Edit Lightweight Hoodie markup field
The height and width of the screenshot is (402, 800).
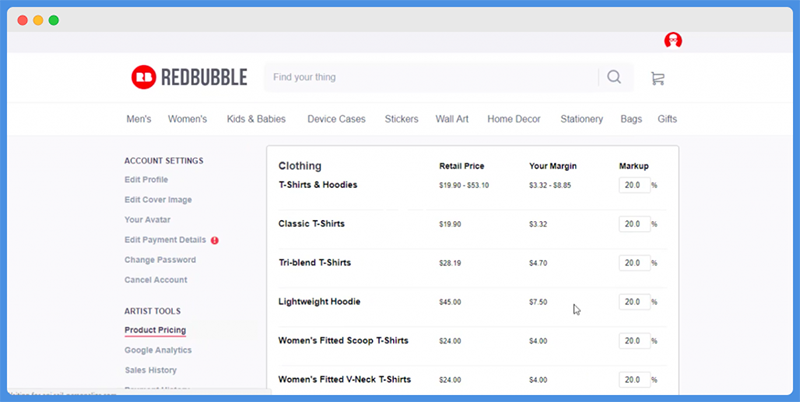click(635, 302)
